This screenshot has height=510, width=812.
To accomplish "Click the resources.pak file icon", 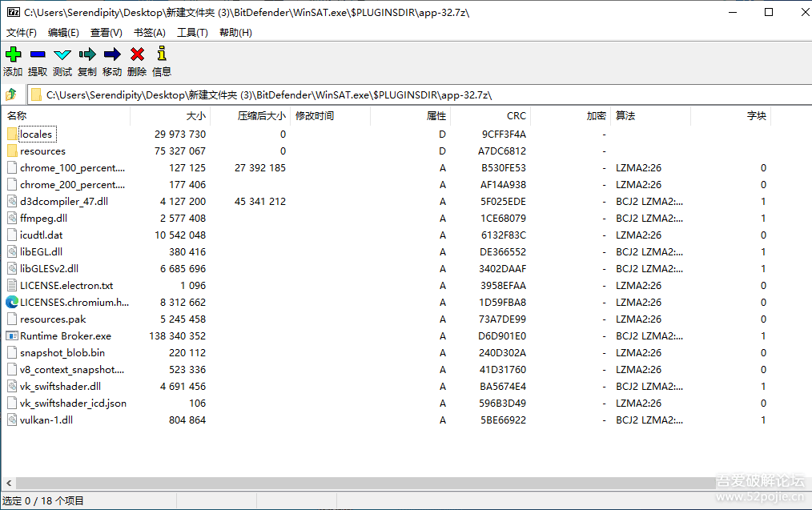I will [13, 319].
